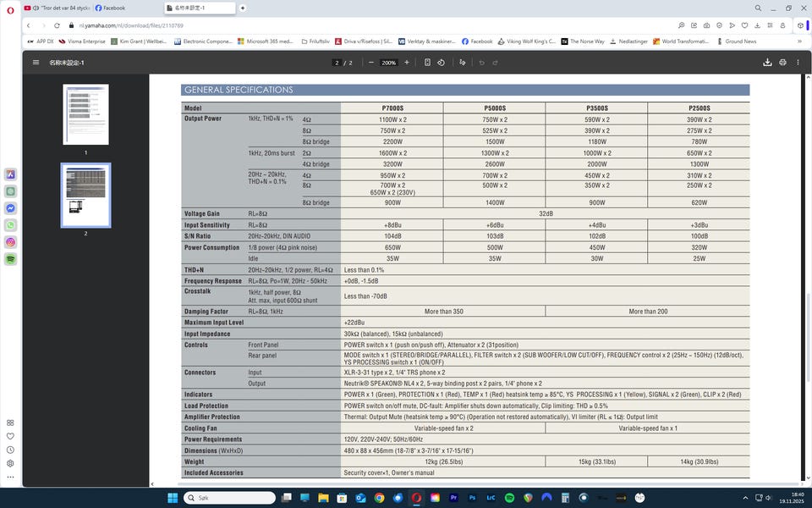Open the PDF annotation draw tool

click(x=463, y=62)
